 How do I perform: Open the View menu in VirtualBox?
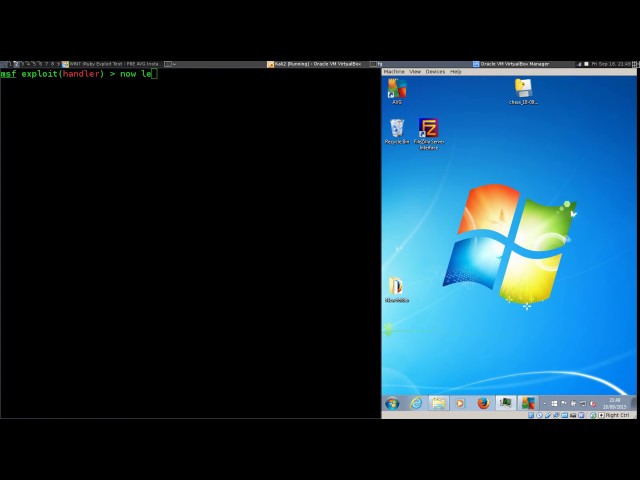click(x=415, y=71)
